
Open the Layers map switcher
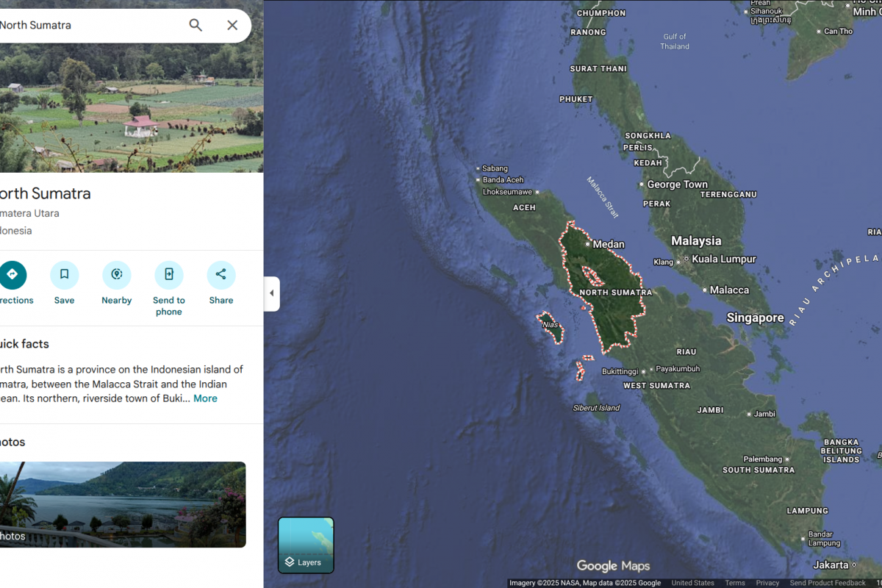(306, 545)
